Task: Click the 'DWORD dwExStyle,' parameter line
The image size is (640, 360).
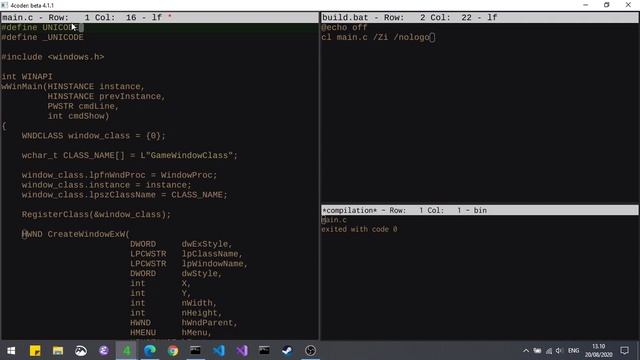Action: pyautogui.click(x=181, y=244)
